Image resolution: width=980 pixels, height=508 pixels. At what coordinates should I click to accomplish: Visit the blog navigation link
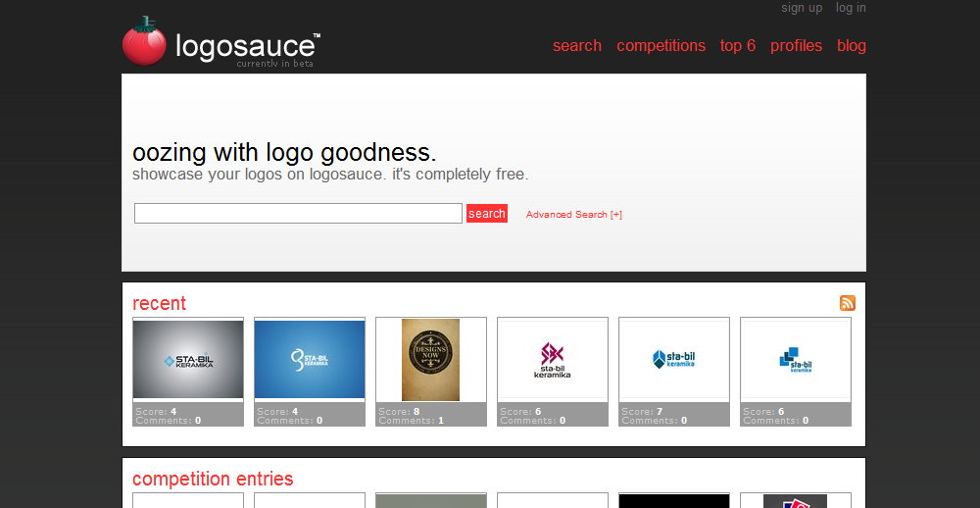pos(851,46)
